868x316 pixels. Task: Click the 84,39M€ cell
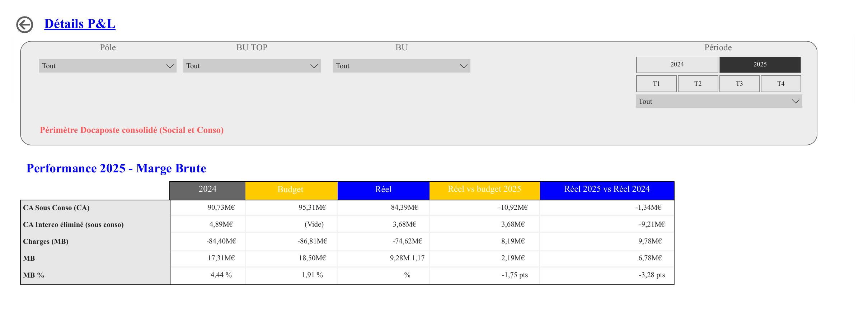pyautogui.click(x=383, y=208)
